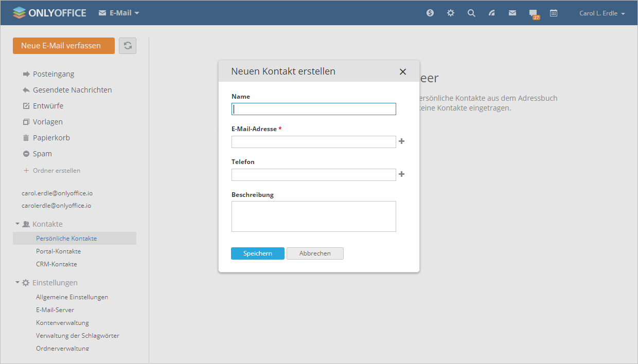
Task: Open E-Mail-Server settings
Action: [55, 310]
